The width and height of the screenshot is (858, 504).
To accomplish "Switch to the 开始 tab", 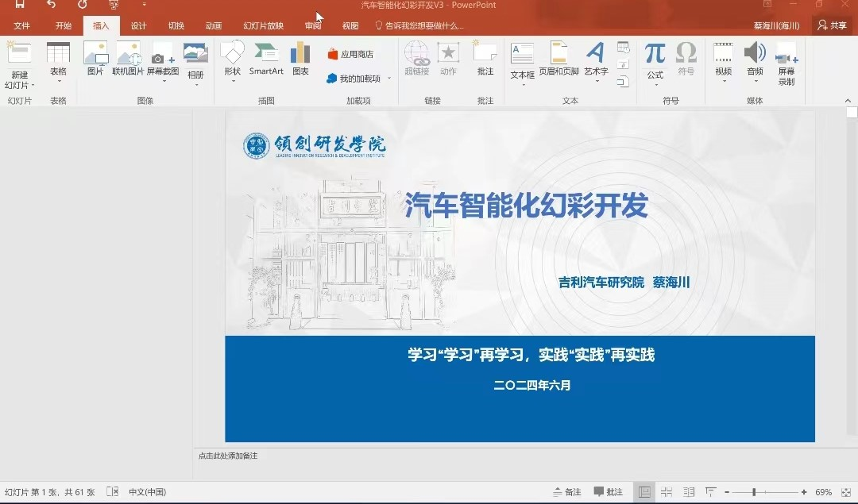I will click(64, 25).
